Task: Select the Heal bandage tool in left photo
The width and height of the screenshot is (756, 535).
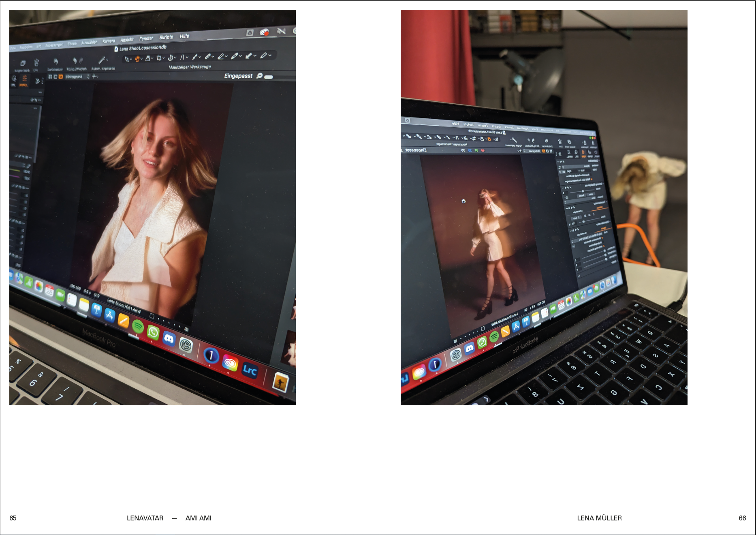Action: [208, 57]
